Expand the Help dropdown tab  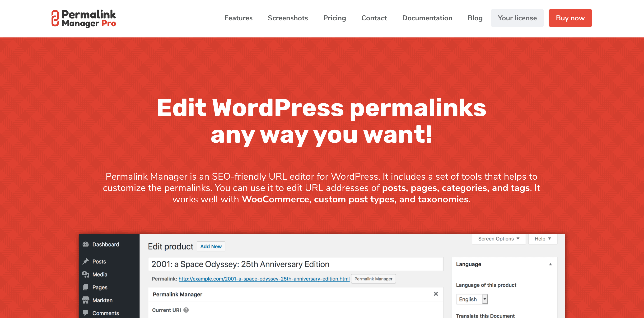pos(543,239)
